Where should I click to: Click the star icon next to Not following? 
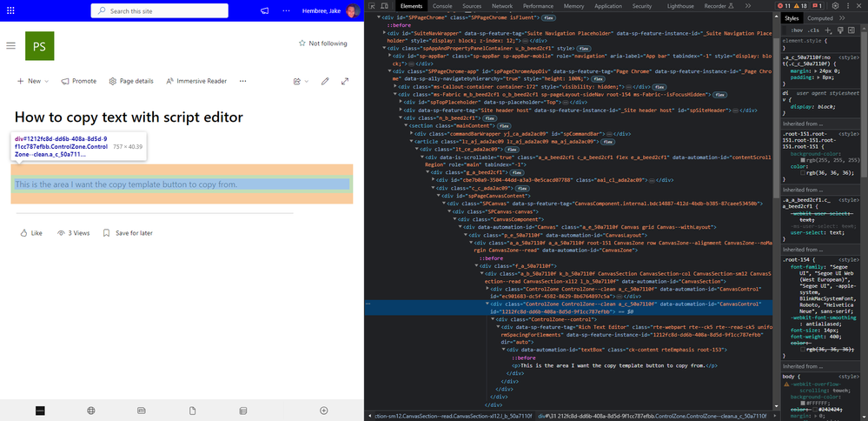[x=301, y=43]
